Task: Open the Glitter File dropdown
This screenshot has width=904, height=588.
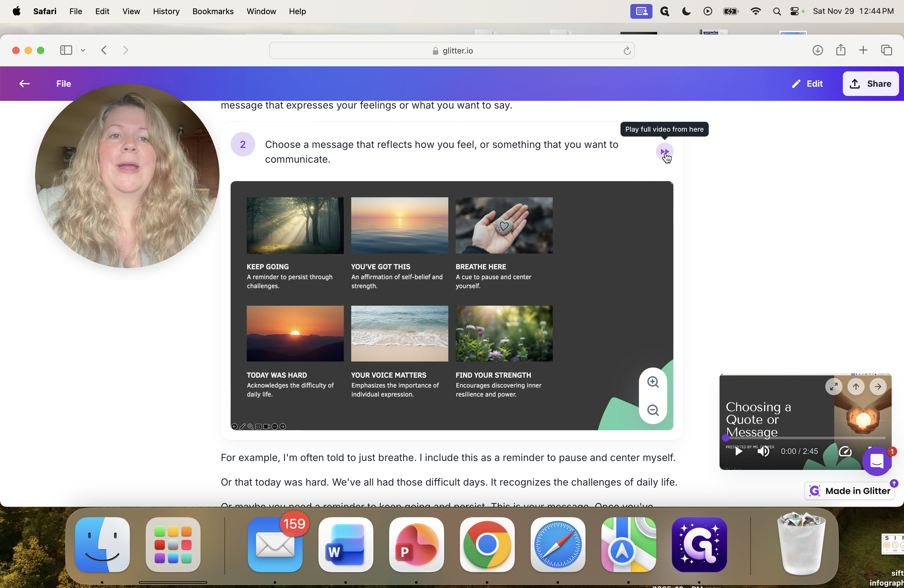Action: tap(63, 84)
